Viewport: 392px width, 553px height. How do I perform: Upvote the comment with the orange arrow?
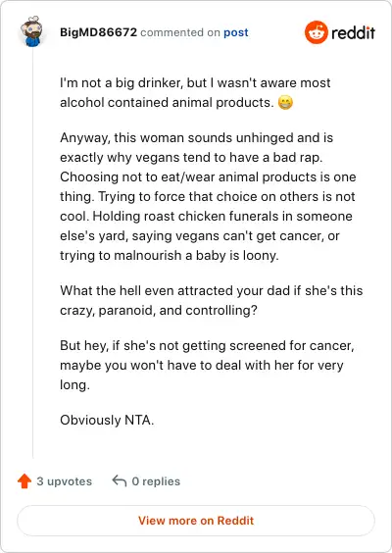pyautogui.click(x=24, y=481)
